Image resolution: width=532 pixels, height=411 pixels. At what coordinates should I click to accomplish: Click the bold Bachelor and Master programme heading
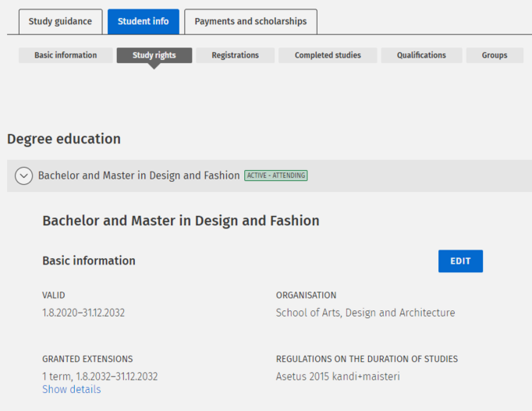[181, 221]
